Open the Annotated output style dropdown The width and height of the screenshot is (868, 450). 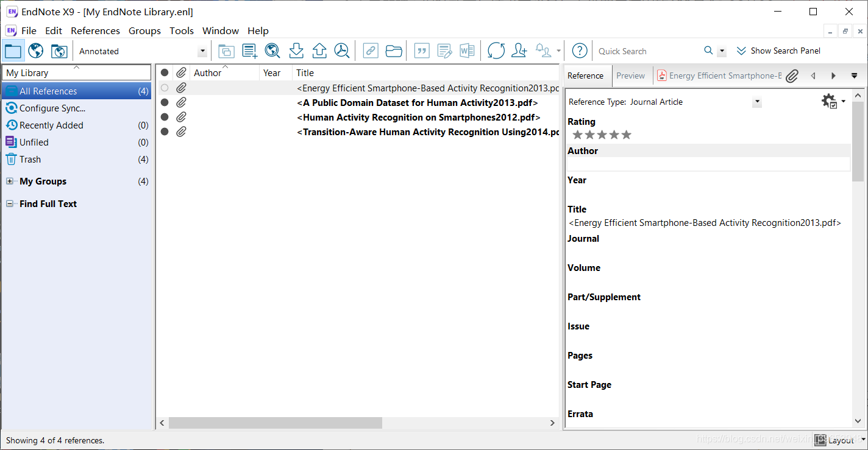click(x=202, y=52)
